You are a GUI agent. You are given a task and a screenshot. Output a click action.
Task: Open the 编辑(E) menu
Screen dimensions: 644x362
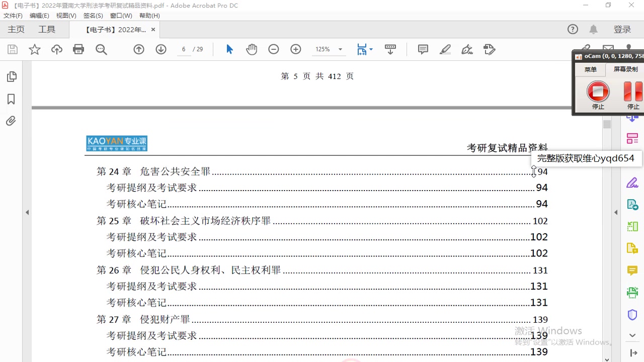click(x=39, y=16)
